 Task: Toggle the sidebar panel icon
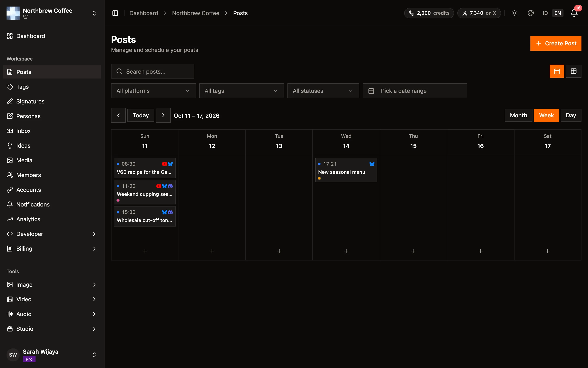pyautogui.click(x=115, y=13)
